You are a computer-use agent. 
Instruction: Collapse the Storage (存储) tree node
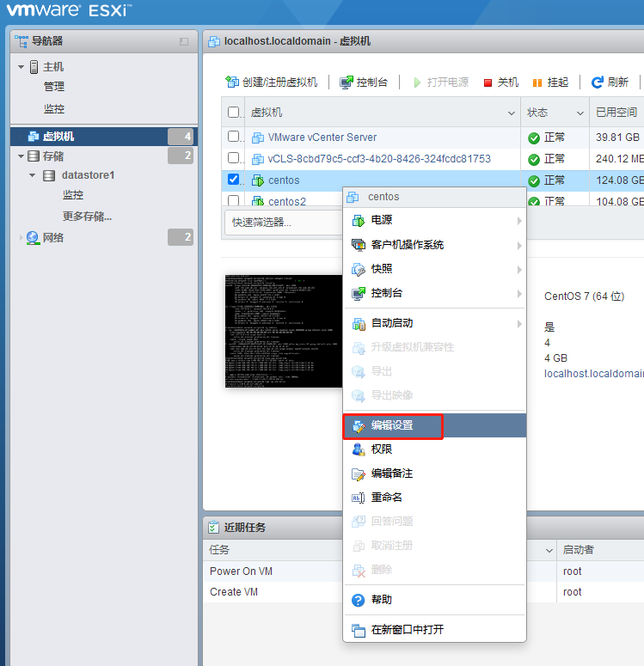(21, 156)
